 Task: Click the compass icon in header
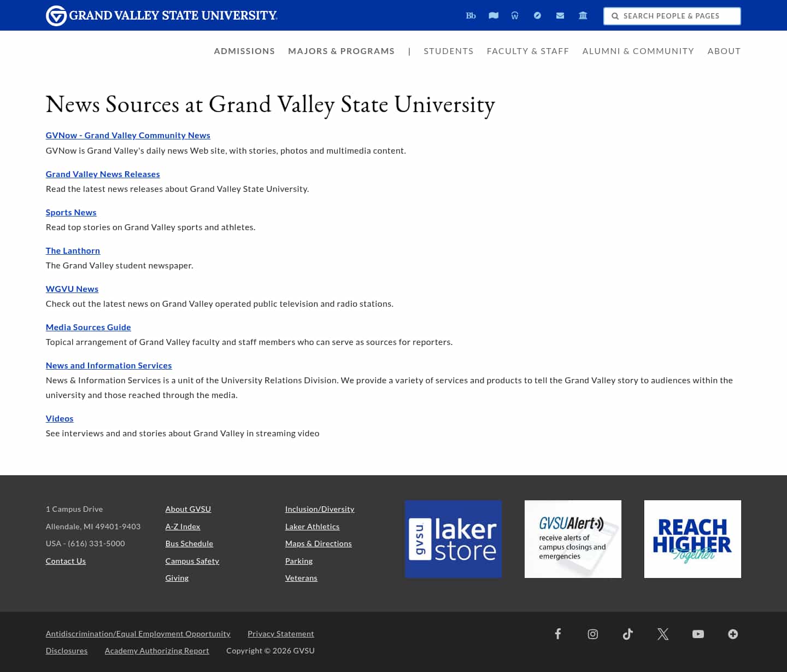537,16
